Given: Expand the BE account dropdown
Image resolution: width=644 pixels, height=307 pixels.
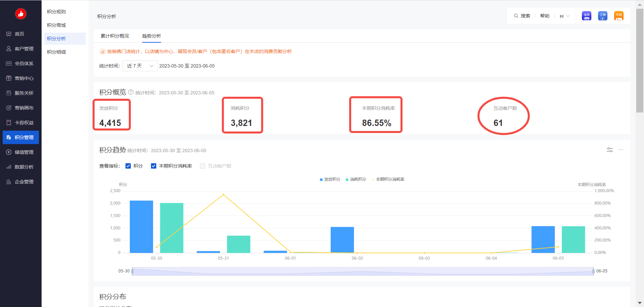Looking at the screenshot, I should pyautogui.click(x=565, y=16).
